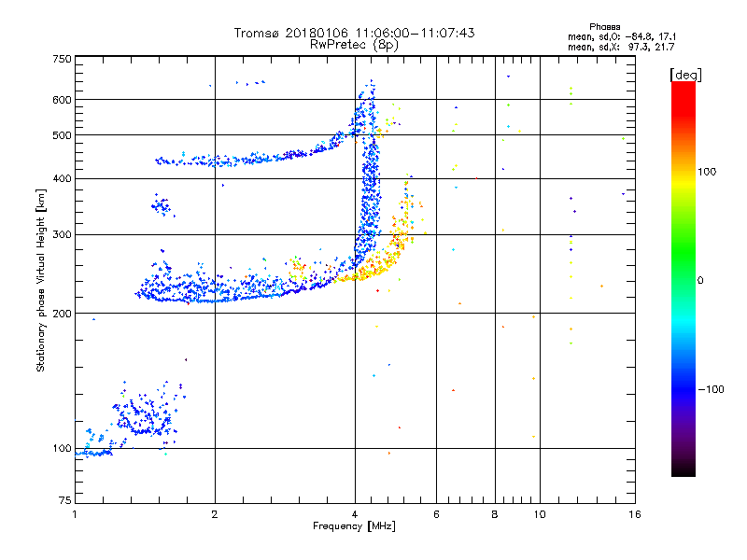The image size is (747, 560).
Task: Click the 'Phases' heading in top right
Action: [x=604, y=27]
